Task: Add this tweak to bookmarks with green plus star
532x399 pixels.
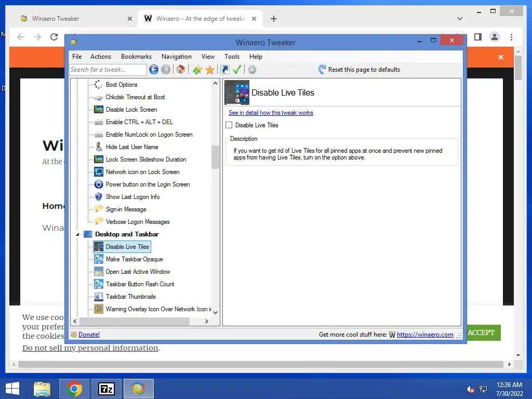Action: (x=197, y=70)
